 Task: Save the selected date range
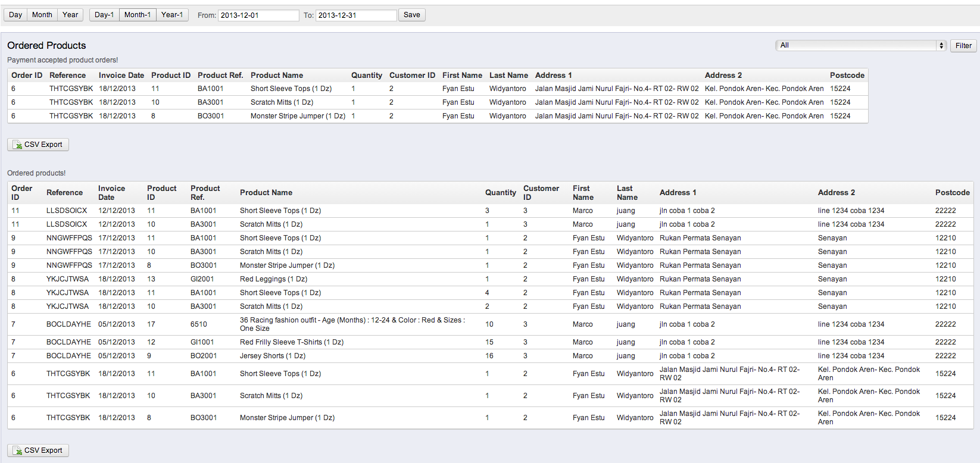[x=411, y=15]
